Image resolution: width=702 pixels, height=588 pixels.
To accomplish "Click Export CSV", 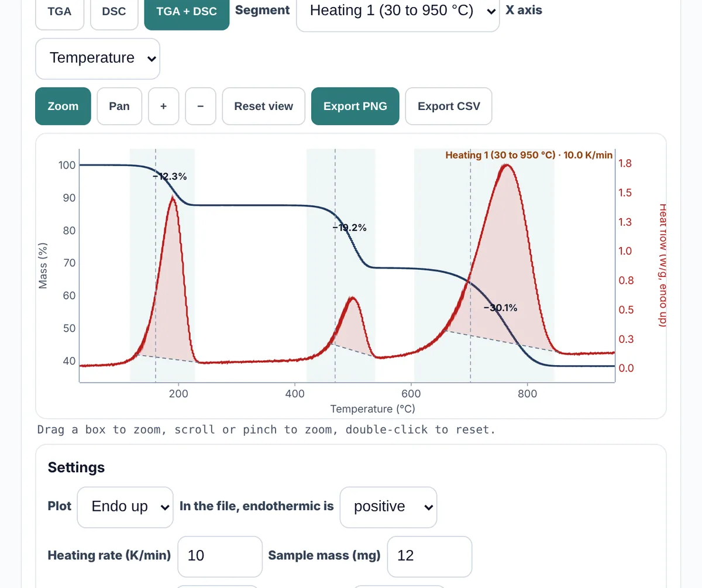I will pyautogui.click(x=449, y=106).
